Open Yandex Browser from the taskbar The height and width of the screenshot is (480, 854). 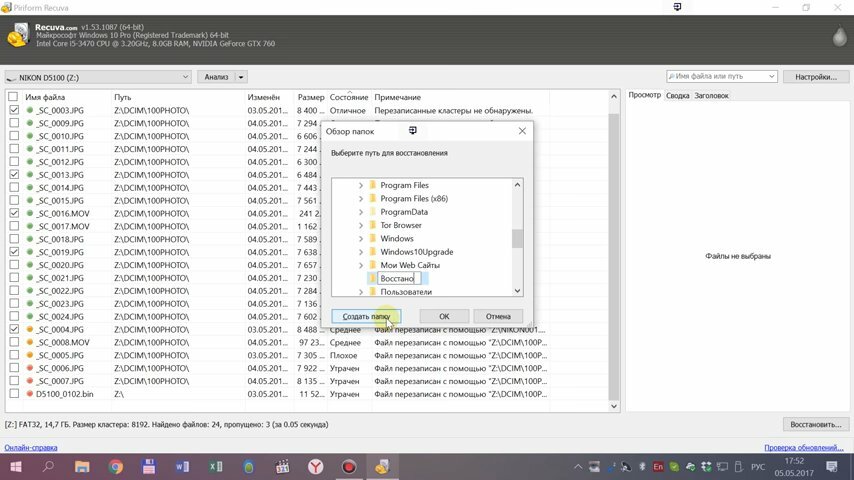click(x=315, y=467)
